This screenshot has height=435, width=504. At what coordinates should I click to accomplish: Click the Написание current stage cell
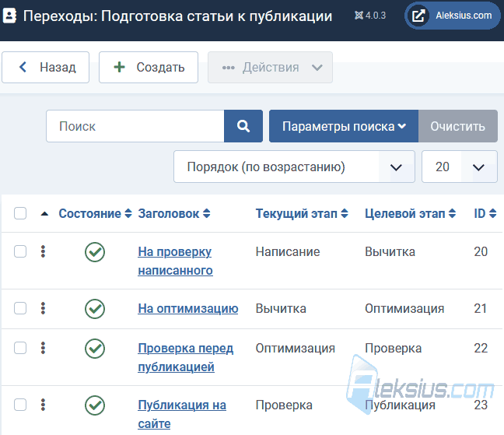(x=288, y=252)
